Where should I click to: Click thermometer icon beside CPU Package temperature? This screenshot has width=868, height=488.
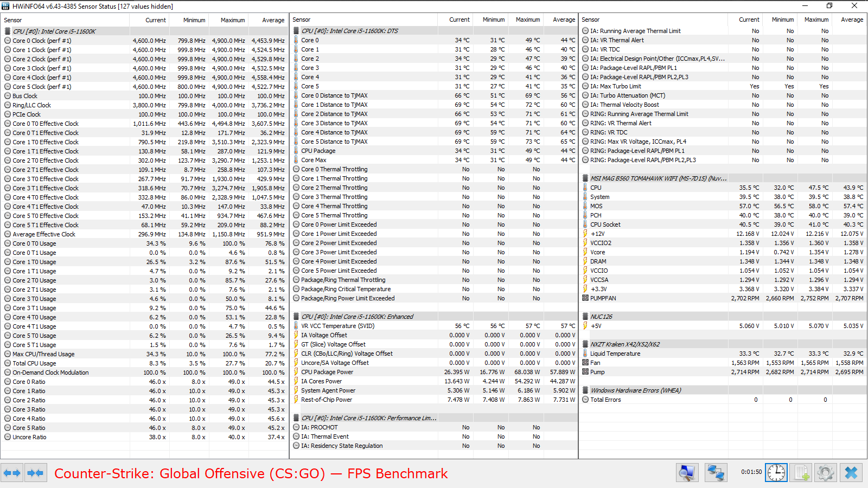[x=296, y=151]
